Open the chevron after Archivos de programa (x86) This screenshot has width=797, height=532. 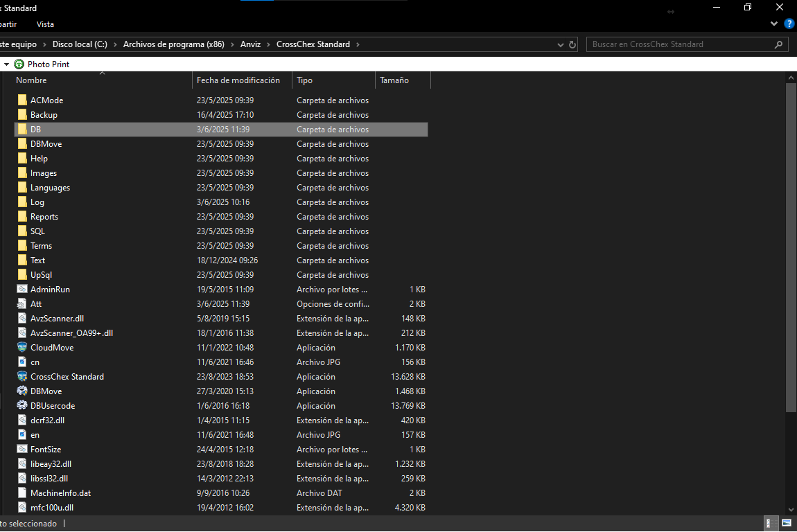click(232, 45)
